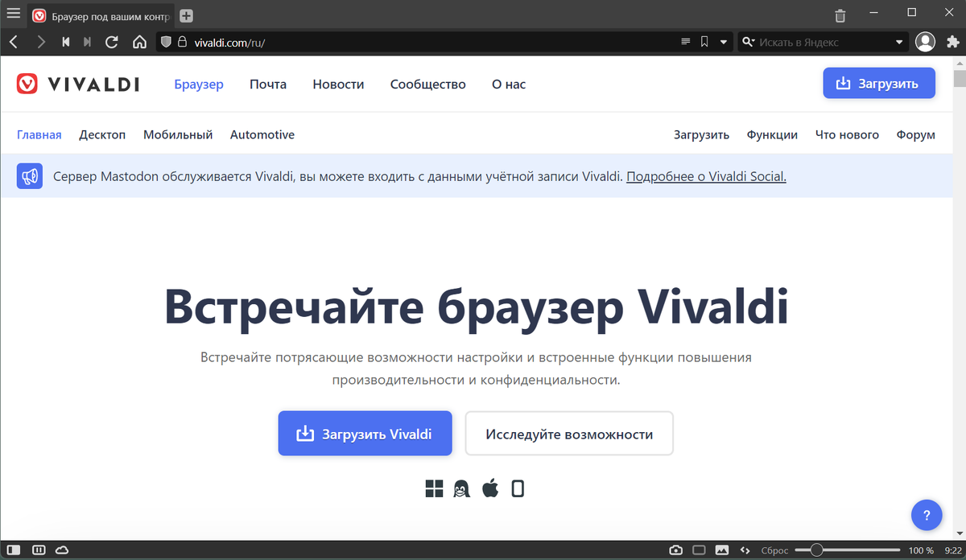Select the Главная sub-navigation link
Screen dimensions: 966x560
[39, 134]
